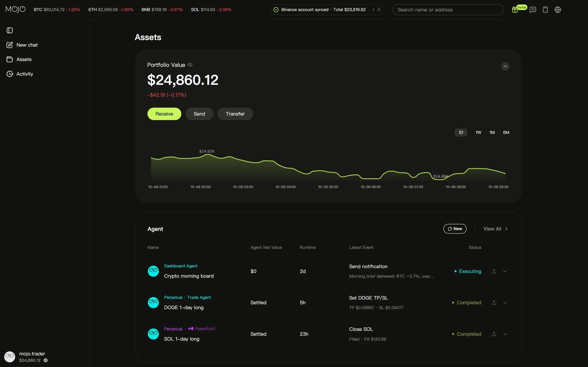Create a New agent
The width and height of the screenshot is (588, 367).
point(455,229)
